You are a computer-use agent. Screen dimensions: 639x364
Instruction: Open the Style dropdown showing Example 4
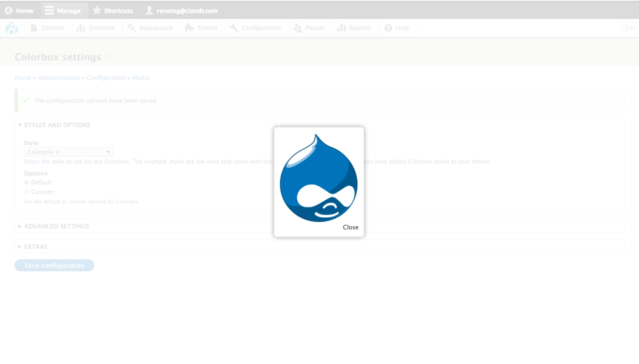(68, 152)
